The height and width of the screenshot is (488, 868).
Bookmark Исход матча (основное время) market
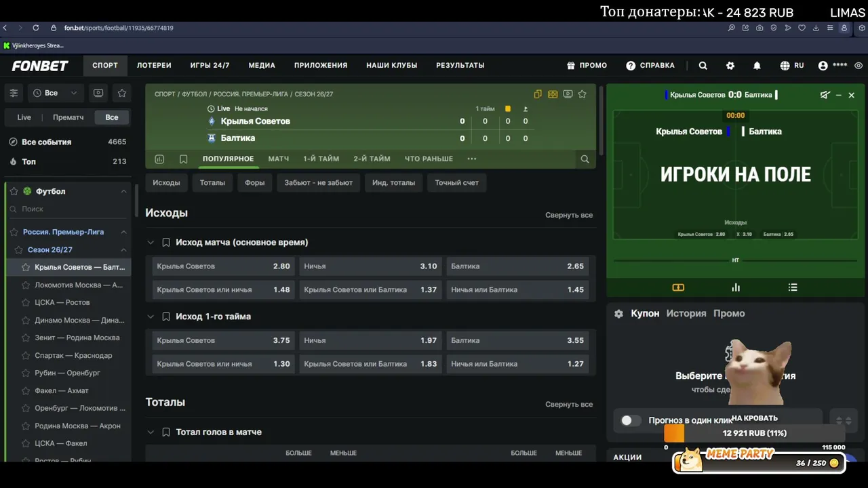165,242
